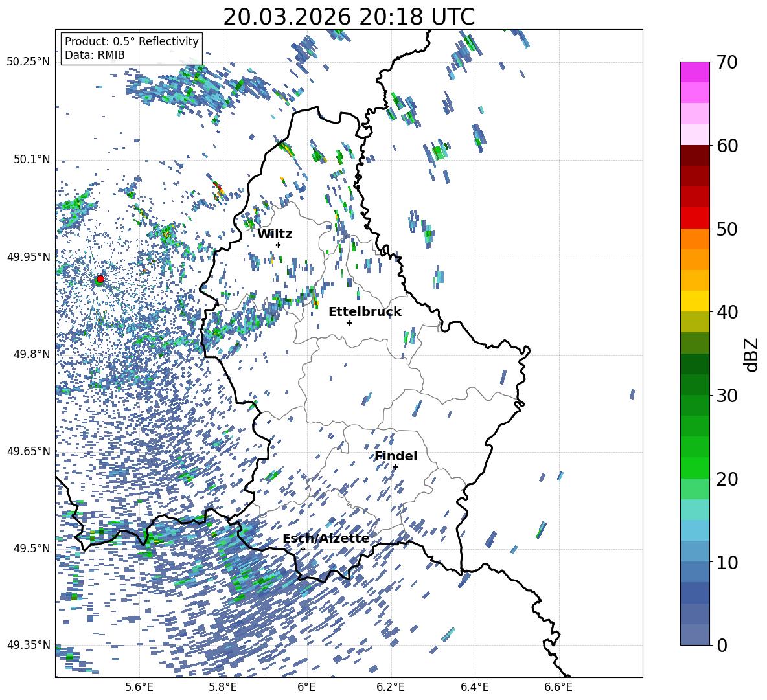Click the 50 value on colorbar
Screen dimensions: 767x700
pyautogui.click(x=727, y=229)
